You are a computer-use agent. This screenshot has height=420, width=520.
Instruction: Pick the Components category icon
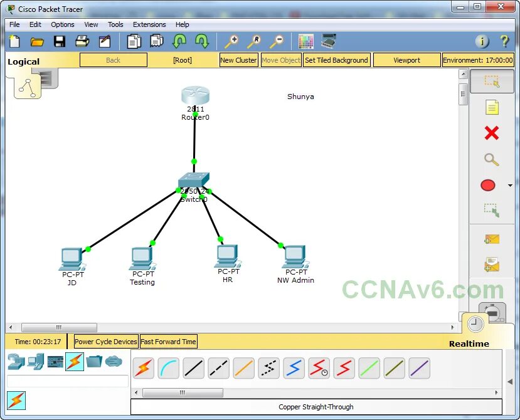55,362
